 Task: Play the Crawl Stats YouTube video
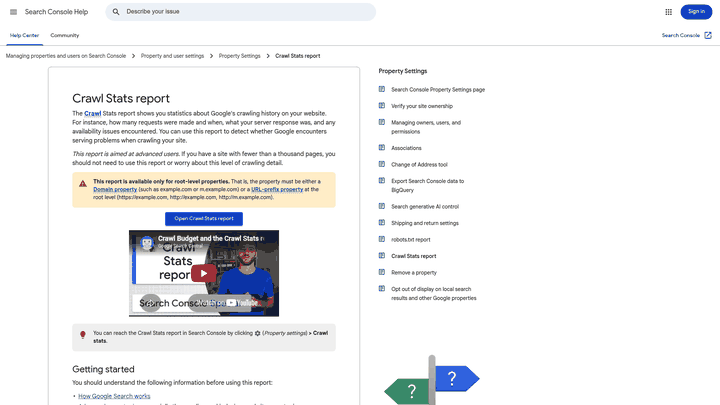[204, 273]
